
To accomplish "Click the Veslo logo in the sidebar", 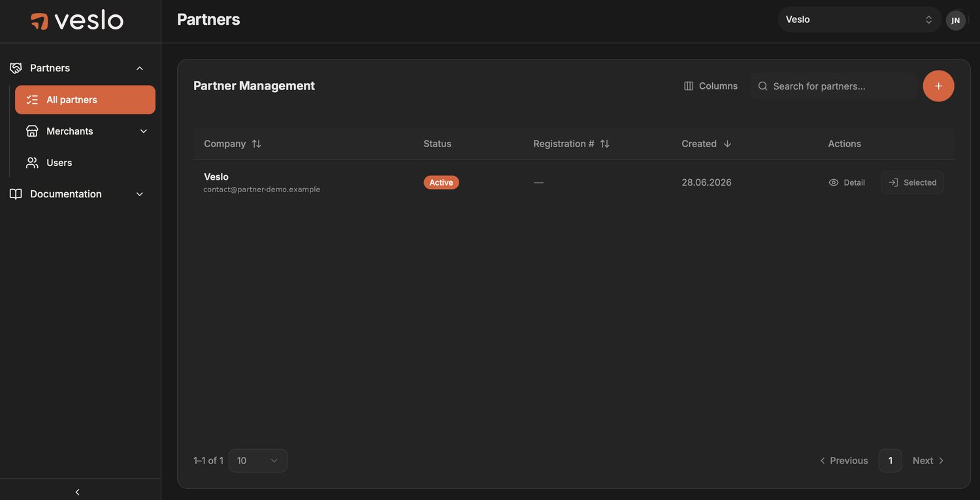I will coord(77,20).
